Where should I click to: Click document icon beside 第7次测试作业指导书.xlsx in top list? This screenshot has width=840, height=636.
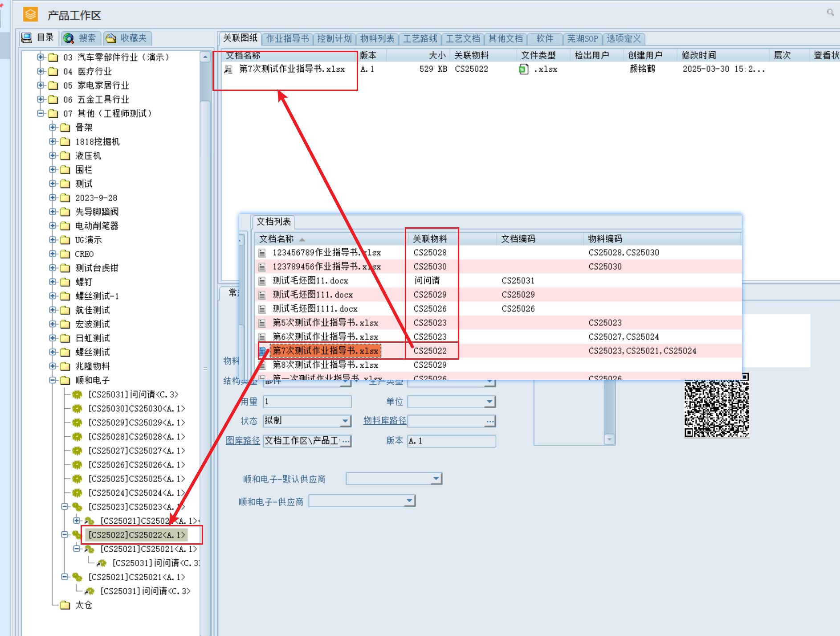coord(228,69)
